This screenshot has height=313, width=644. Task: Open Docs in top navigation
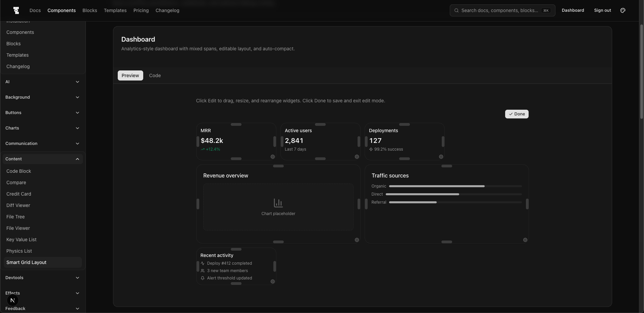35,10
